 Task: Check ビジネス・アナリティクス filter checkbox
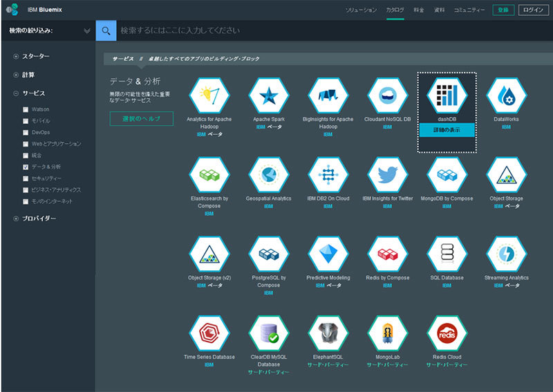pos(26,190)
